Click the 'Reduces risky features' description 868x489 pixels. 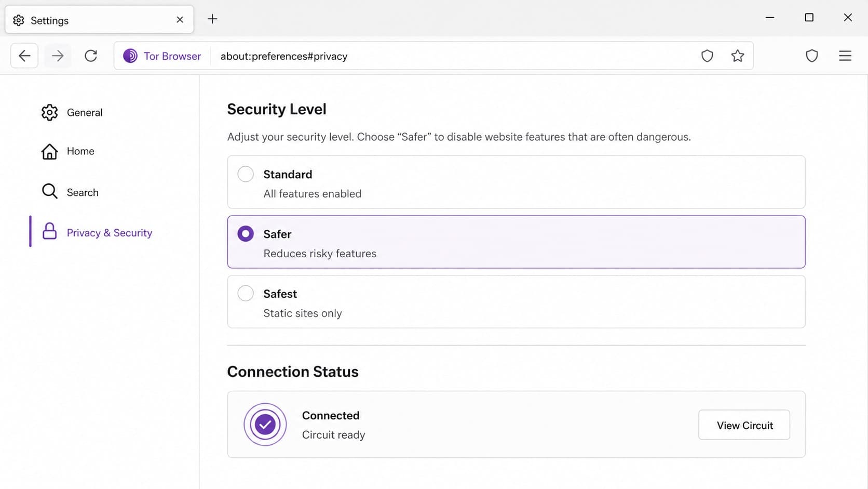click(x=320, y=254)
